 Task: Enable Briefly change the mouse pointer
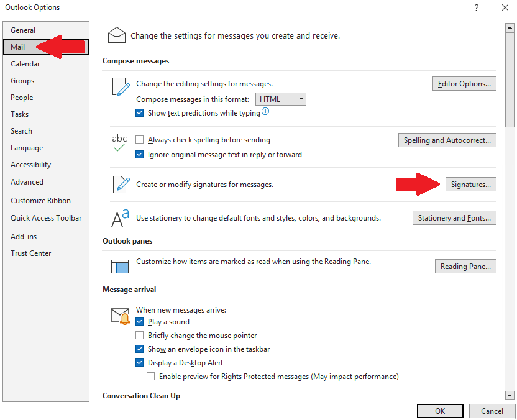[x=139, y=336]
